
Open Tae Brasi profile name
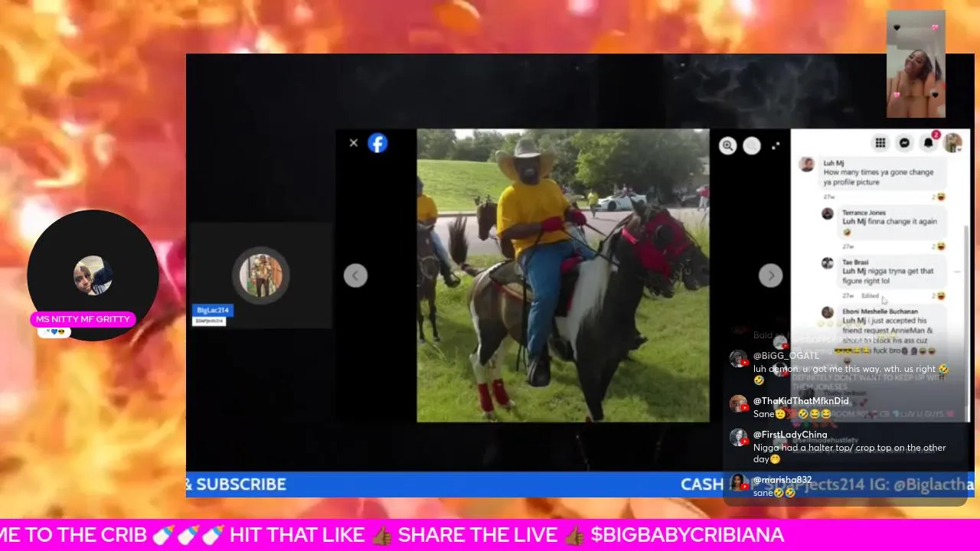(856, 262)
